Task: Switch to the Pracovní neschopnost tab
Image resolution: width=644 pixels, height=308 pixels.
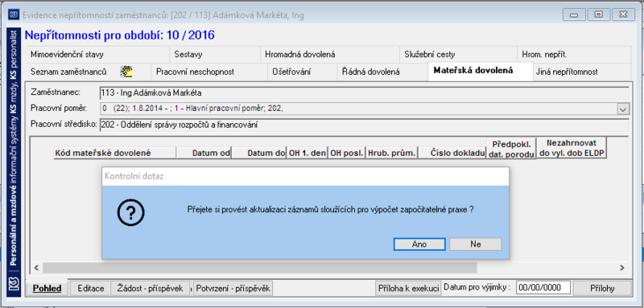Action: (x=209, y=72)
